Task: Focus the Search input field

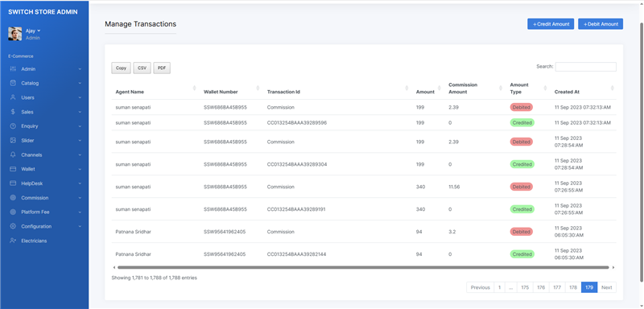Action: coord(586,67)
